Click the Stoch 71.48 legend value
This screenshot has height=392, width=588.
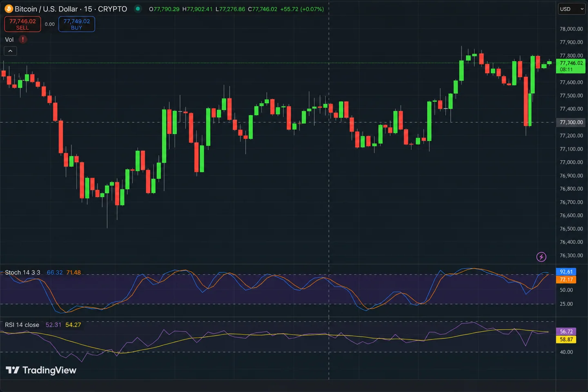[x=73, y=272]
